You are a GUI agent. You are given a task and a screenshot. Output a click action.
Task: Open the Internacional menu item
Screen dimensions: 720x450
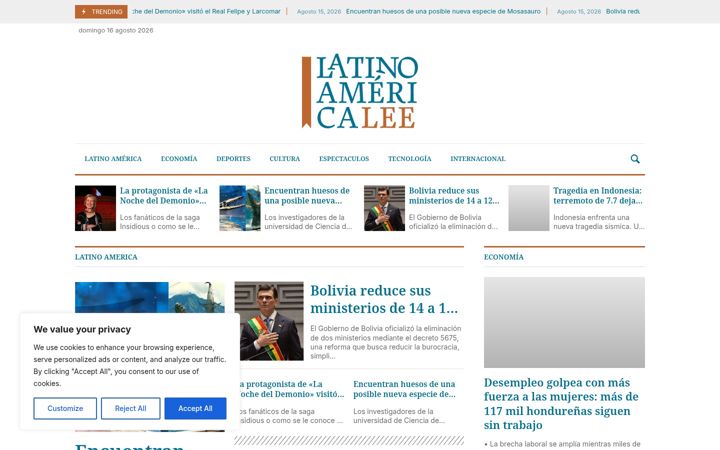click(x=478, y=159)
